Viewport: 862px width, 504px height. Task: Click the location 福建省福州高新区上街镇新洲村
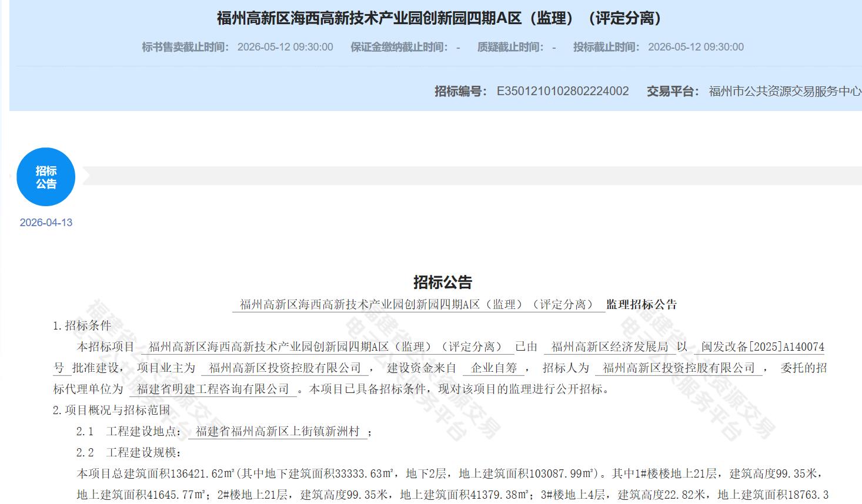278,431
